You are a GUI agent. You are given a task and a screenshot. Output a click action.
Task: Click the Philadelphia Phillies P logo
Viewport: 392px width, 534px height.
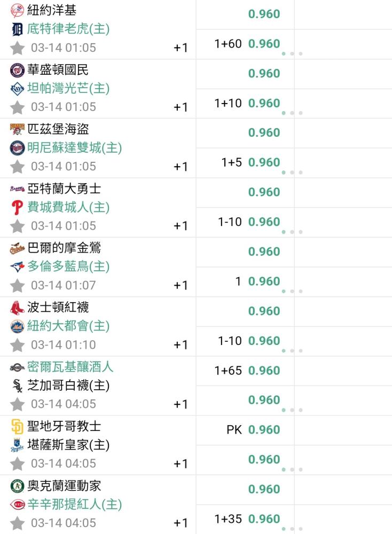pyautogui.click(x=17, y=207)
